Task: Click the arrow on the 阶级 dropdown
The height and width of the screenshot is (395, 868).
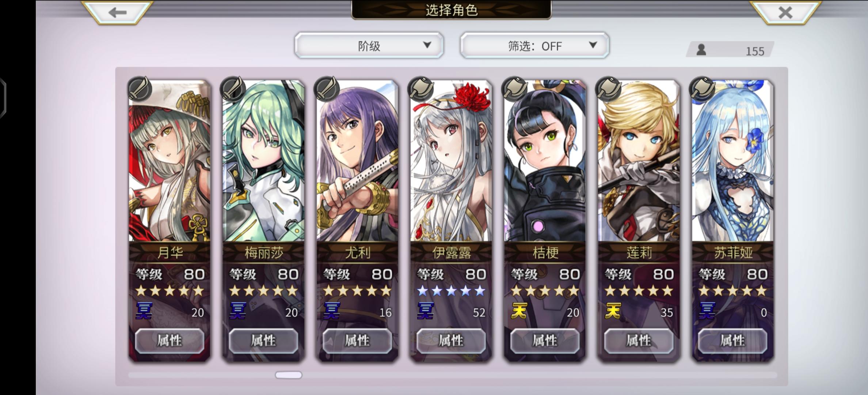Action: (427, 45)
